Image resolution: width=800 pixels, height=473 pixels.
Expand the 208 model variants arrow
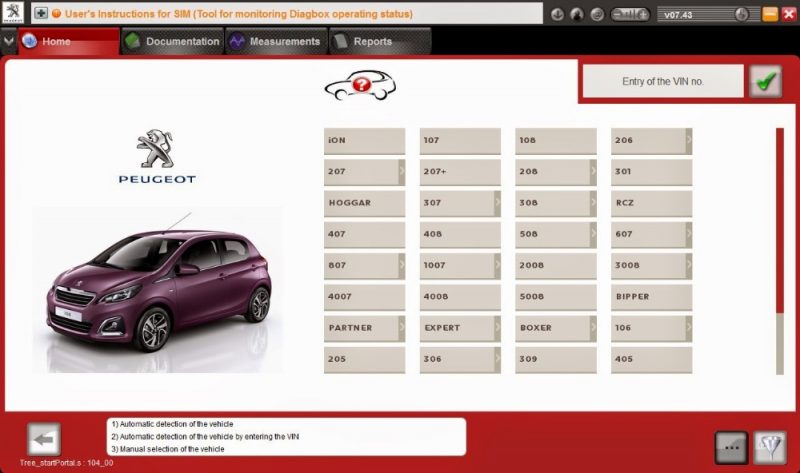[x=593, y=171]
